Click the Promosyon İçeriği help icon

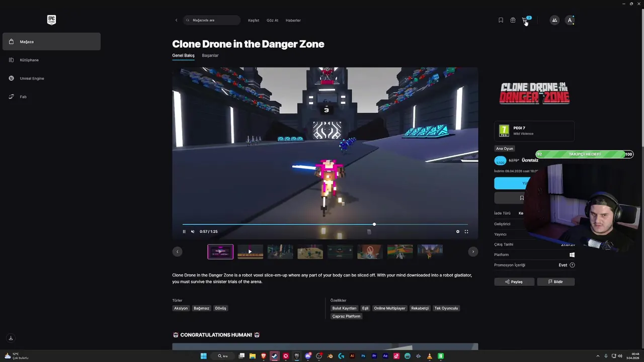[572, 265]
